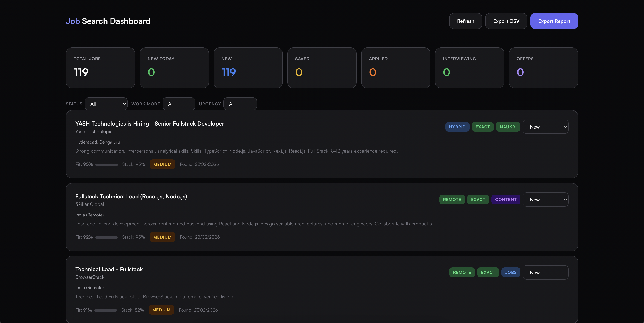Click the NAUKRI source badge
The image size is (644, 323).
tap(508, 127)
